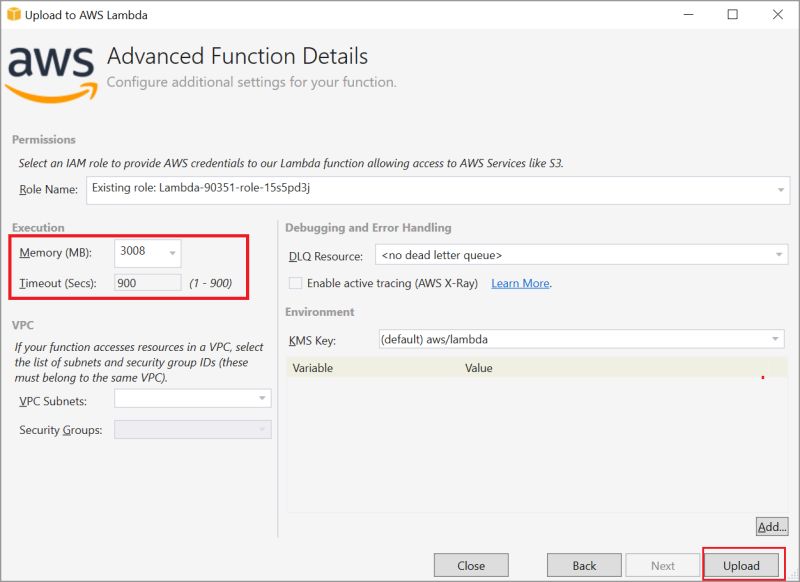The image size is (800, 582).
Task: Click the Value column header
Action: (479, 368)
